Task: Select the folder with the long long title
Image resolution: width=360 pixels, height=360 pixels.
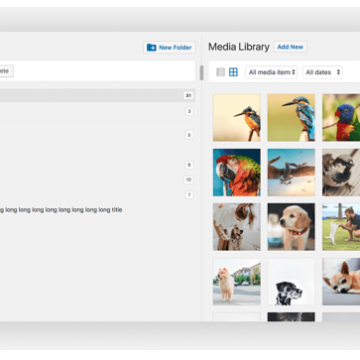Action: point(61,210)
